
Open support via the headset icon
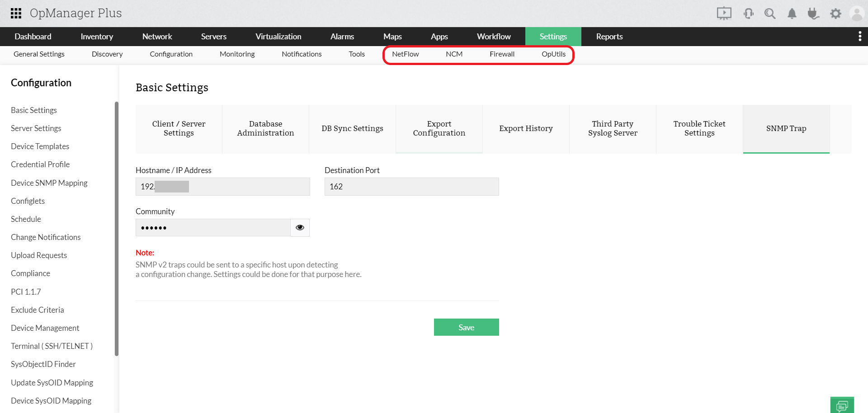[x=748, y=13]
